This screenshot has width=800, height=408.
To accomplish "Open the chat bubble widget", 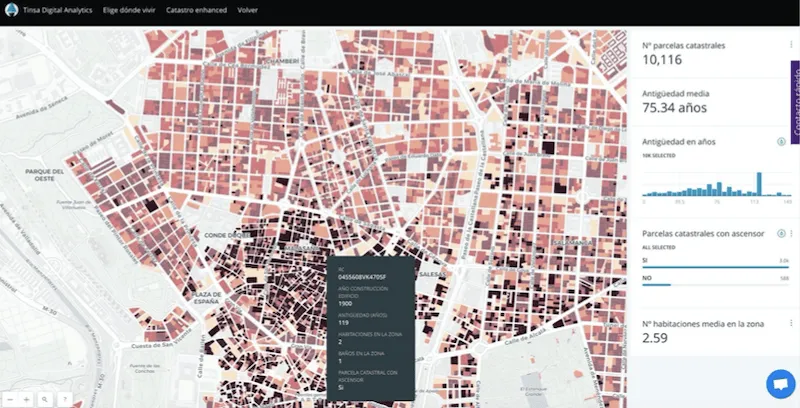I will click(779, 384).
